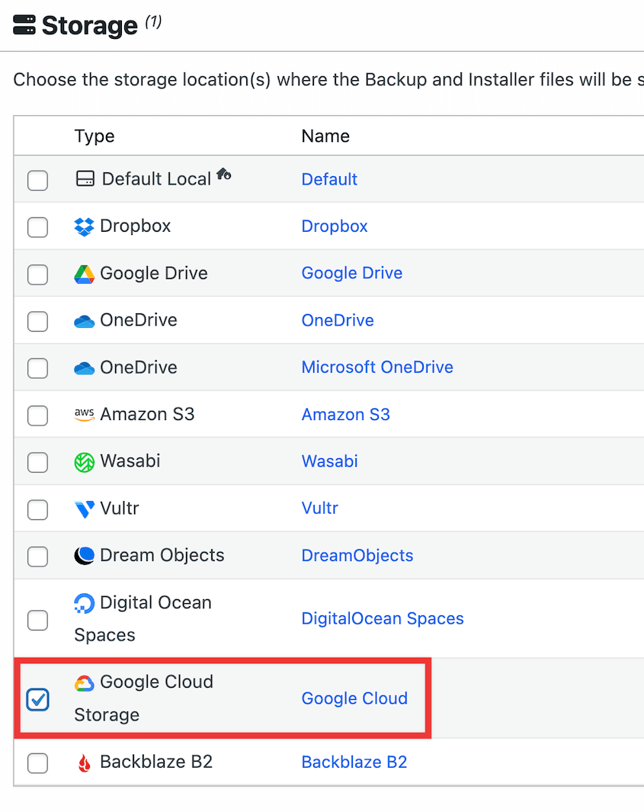Click the Digital Ocean logo icon
Screen dimensions: 644x812
click(x=85, y=603)
